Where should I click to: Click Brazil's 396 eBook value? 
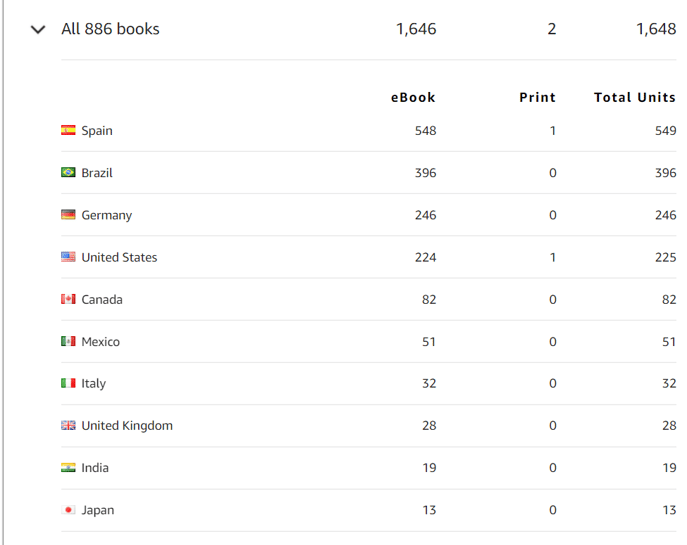tap(425, 173)
